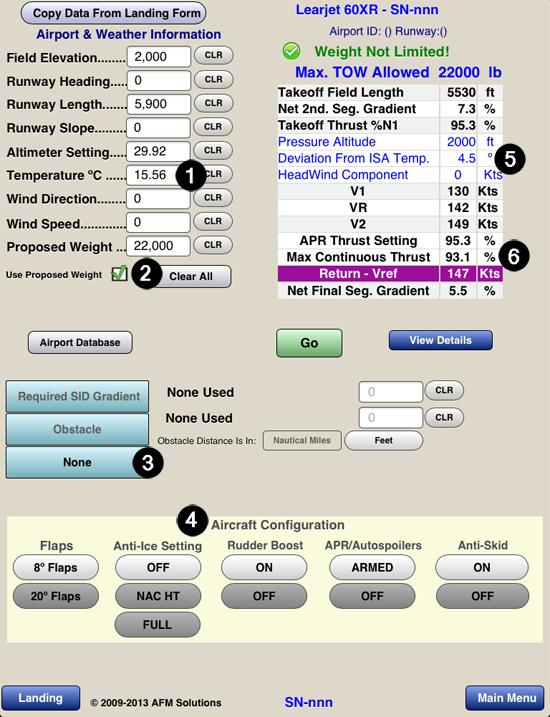Edit the Field Elevation field

click(159, 57)
